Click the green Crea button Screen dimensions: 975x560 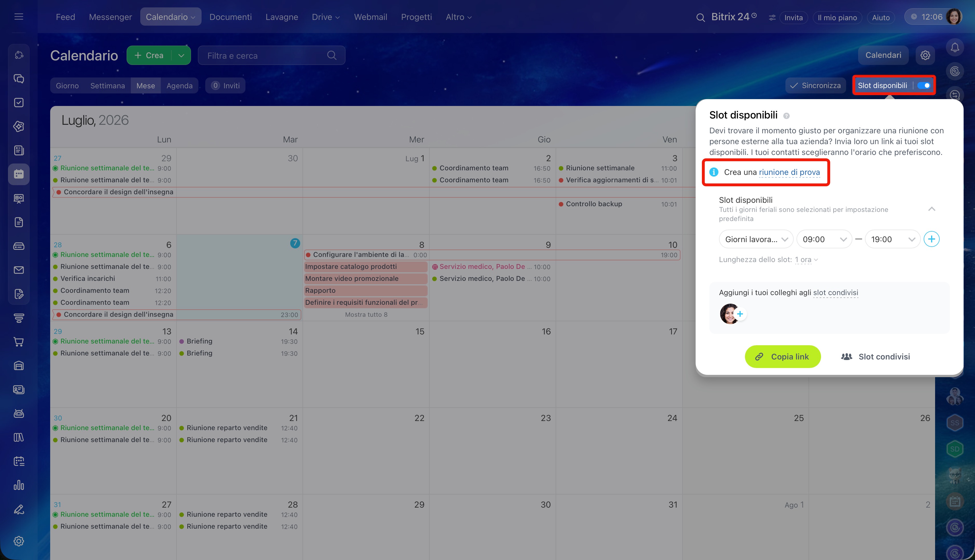(149, 55)
